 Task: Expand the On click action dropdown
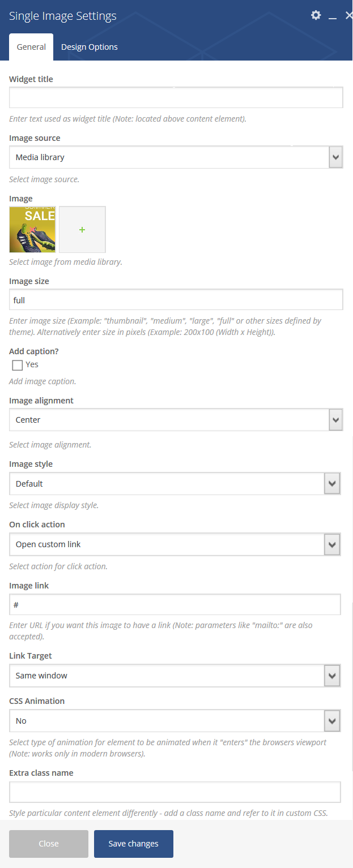175,544
